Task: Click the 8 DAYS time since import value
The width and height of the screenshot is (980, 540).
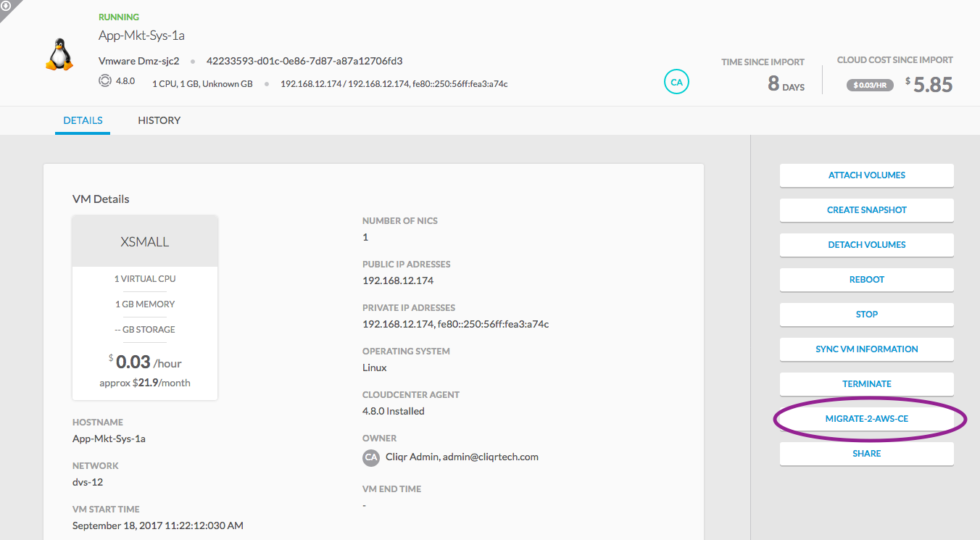Action: coord(786,84)
